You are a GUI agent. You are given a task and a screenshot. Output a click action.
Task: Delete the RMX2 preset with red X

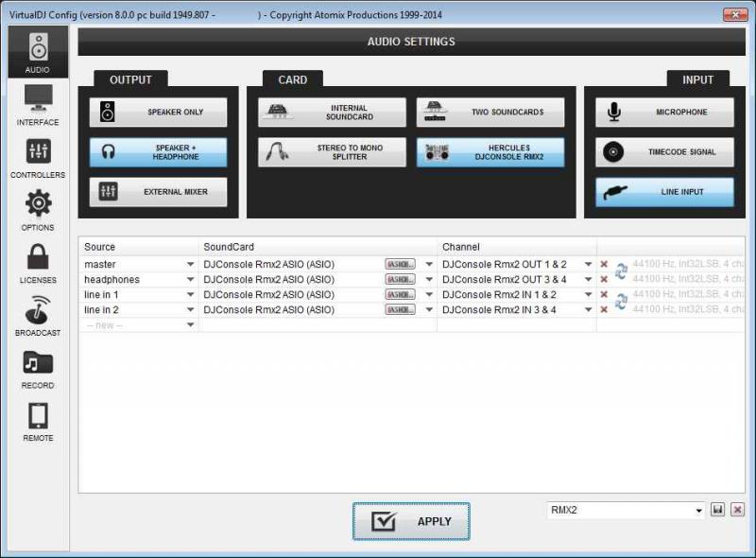coord(738,510)
